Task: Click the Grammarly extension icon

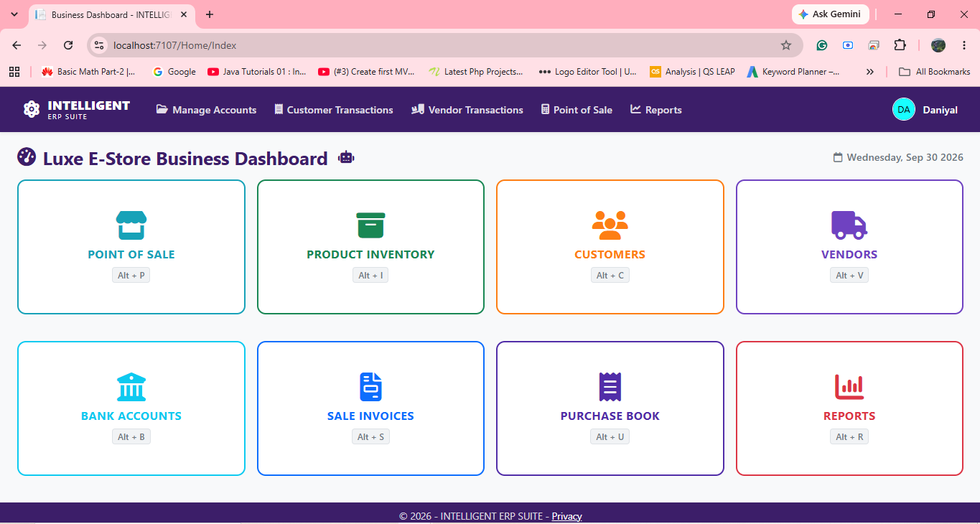Action: click(x=822, y=45)
